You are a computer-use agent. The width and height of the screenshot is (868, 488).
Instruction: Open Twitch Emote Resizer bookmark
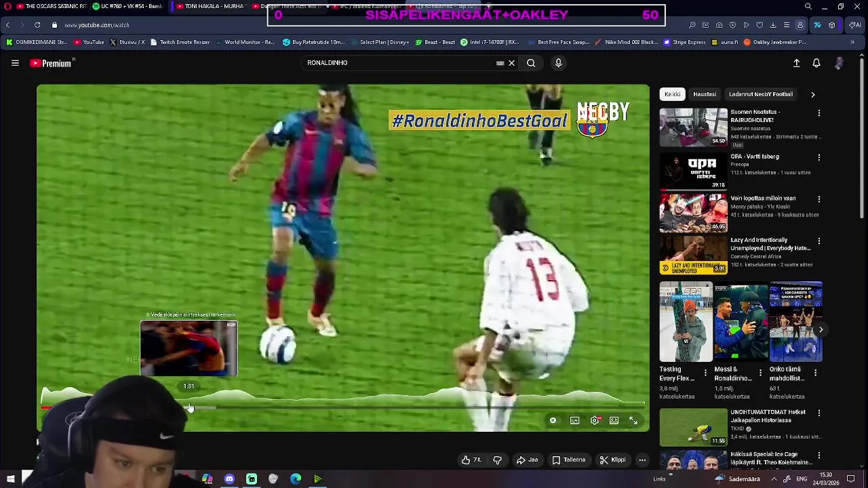180,42
